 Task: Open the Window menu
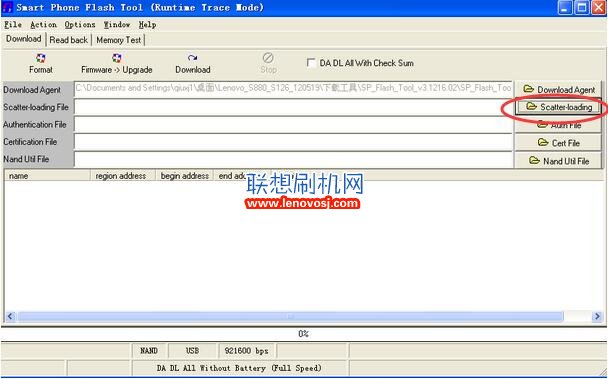(x=117, y=25)
